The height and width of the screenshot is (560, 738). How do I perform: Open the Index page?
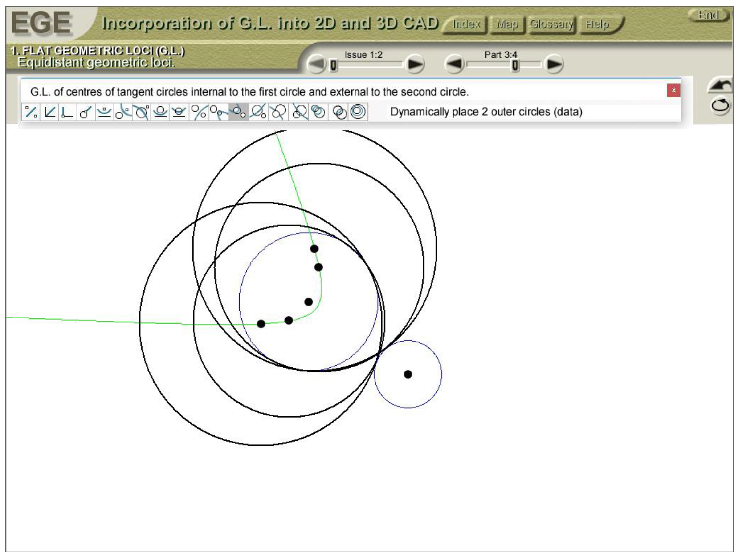point(466,24)
